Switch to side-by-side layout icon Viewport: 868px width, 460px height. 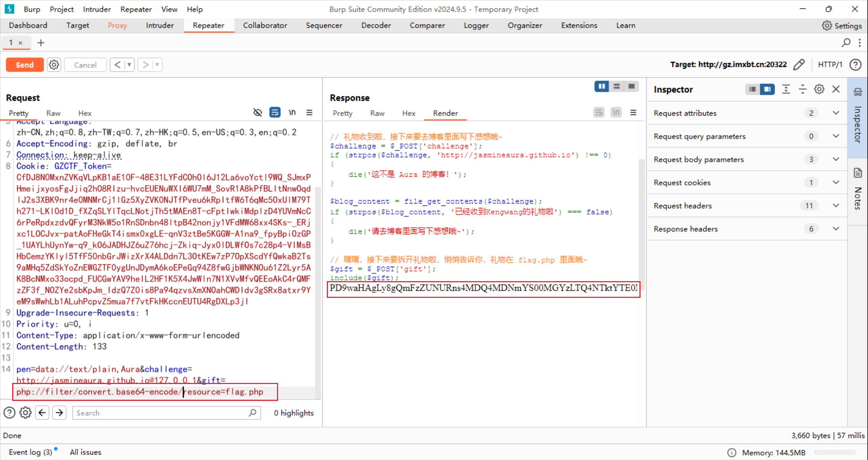tap(601, 87)
